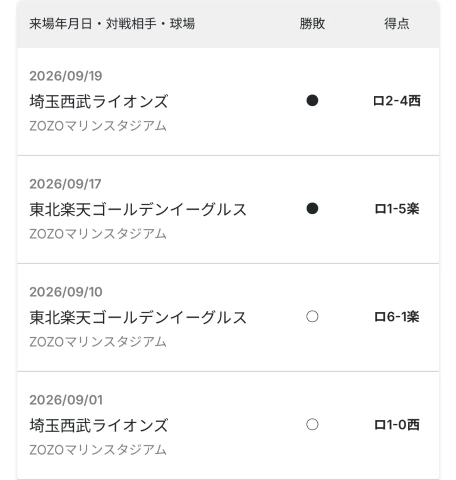Click the score ロ1-0西
This screenshot has width=456, height=480.
tap(397, 425)
